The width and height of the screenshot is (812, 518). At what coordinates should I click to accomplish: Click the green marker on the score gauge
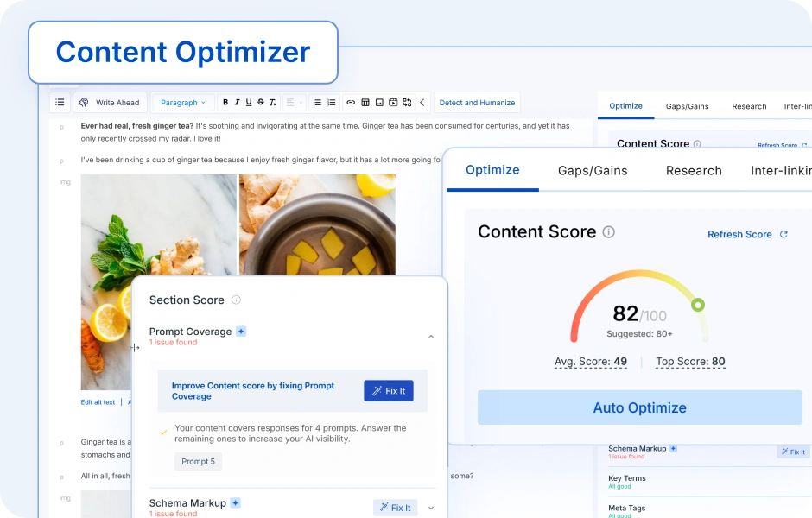click(x=698, y=305)
